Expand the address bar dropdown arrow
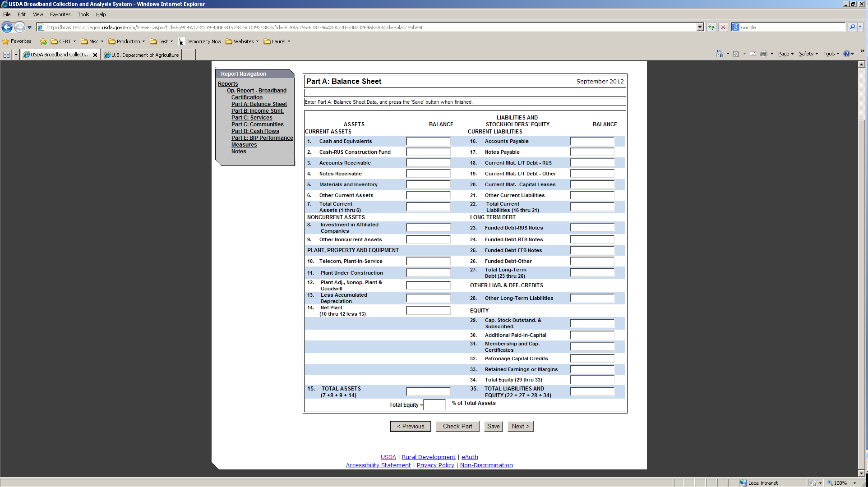This screenshot has width=868, height=487. (x=700, y=28)
